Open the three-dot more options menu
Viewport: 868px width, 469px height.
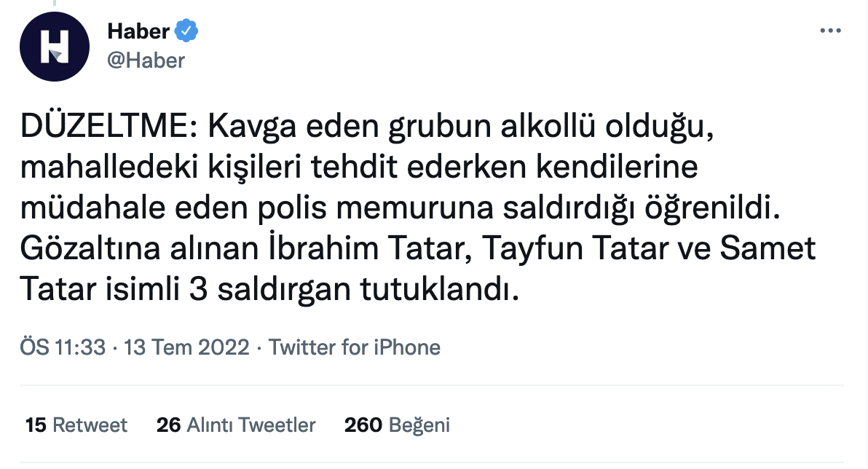pos(830,31)
